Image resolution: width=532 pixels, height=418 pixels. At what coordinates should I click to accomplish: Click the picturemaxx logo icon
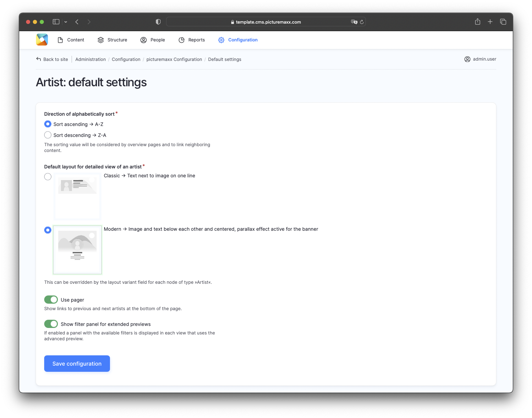pyautogui.click(x=42, y=40)
